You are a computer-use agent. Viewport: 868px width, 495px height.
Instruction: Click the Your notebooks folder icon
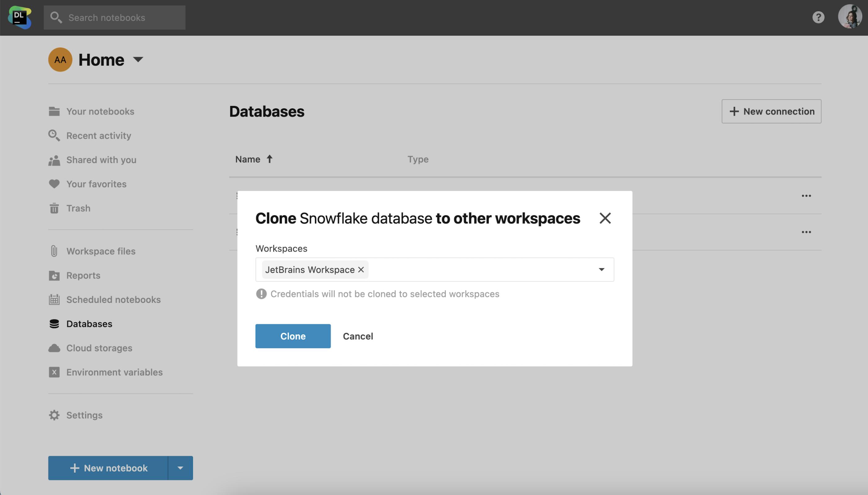pos(54,111)
